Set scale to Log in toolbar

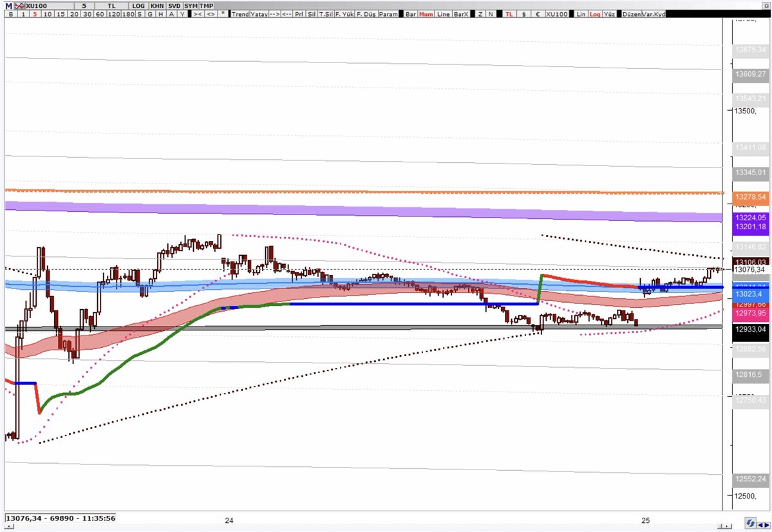click(595, 14)
